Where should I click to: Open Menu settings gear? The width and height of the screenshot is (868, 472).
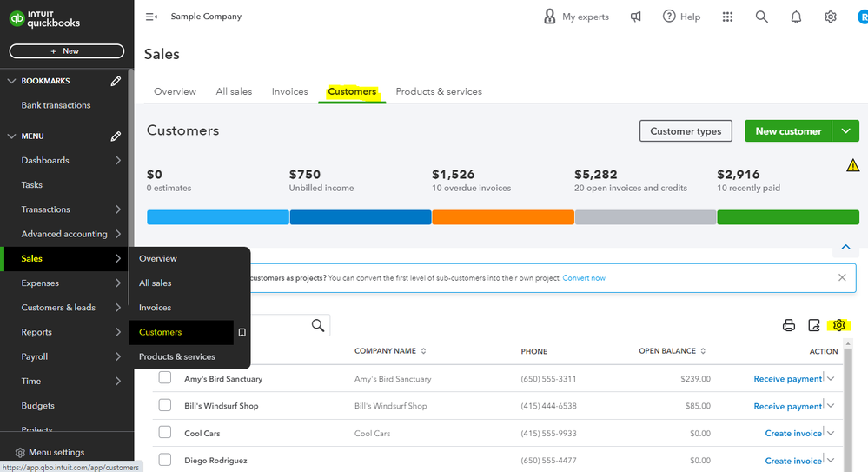point(21,453)
